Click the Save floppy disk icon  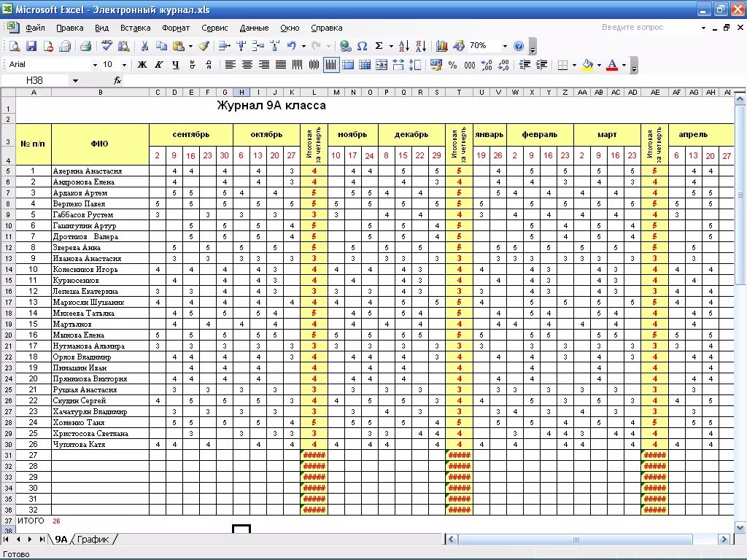(31, 46)
